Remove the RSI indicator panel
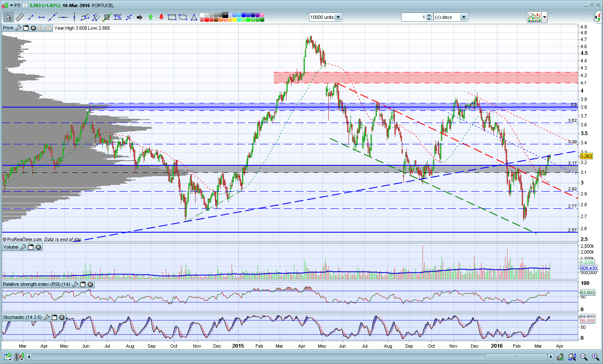The image size is (603, 364). pos(90,285)
